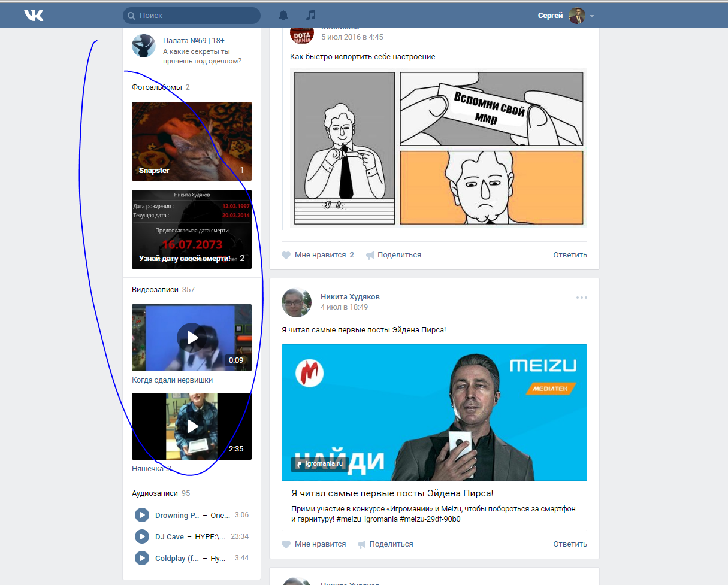Click the DJ Cave artist name

tap(170, 537)
